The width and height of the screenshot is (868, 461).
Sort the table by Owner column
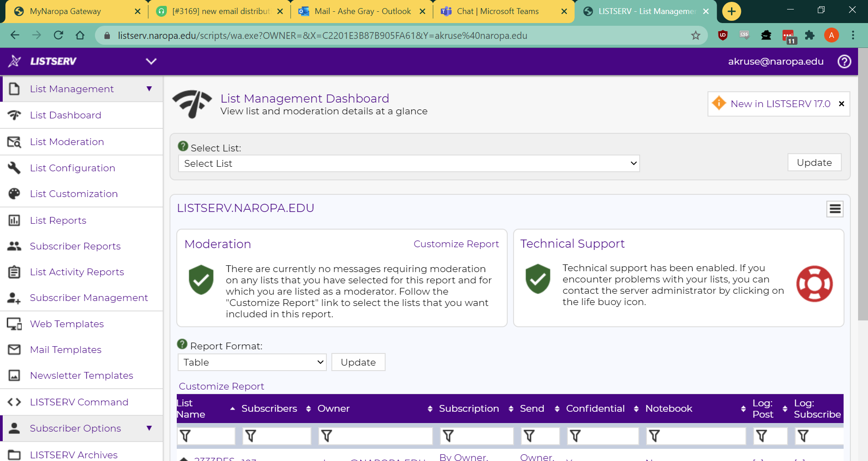point(430,409)
